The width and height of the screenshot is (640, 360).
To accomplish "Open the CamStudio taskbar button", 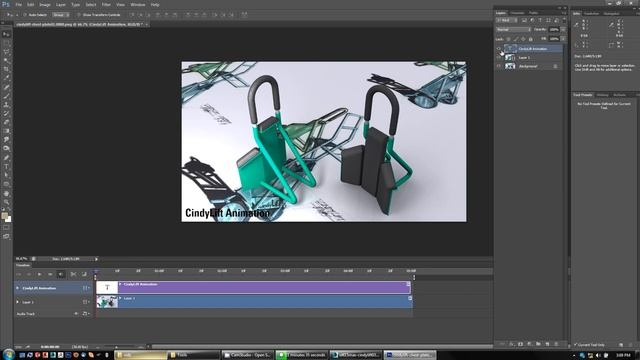I will [x=248, y=355].
